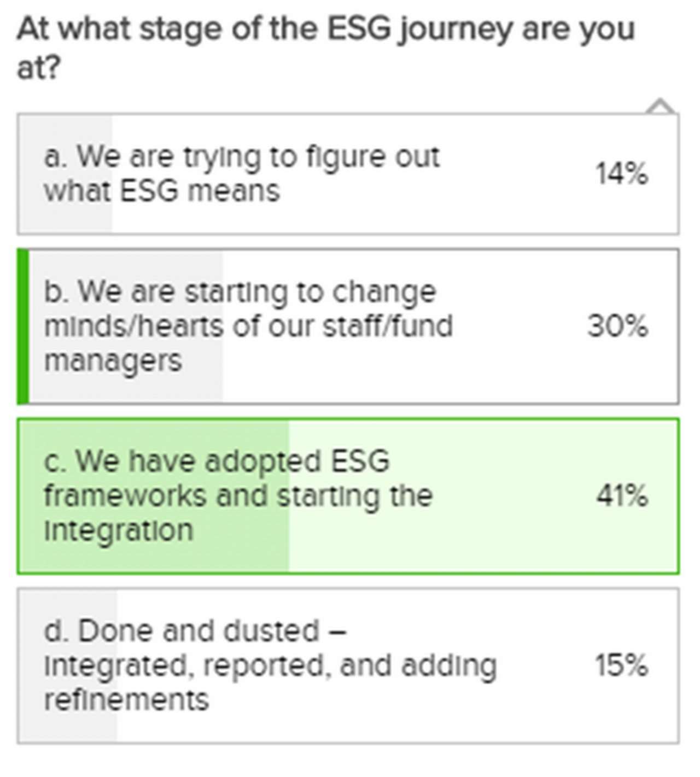Screen dimensions: 700x777
Task: Click the gray progress bar in option a
Action: pyautogui.click(x=65, y=174)
